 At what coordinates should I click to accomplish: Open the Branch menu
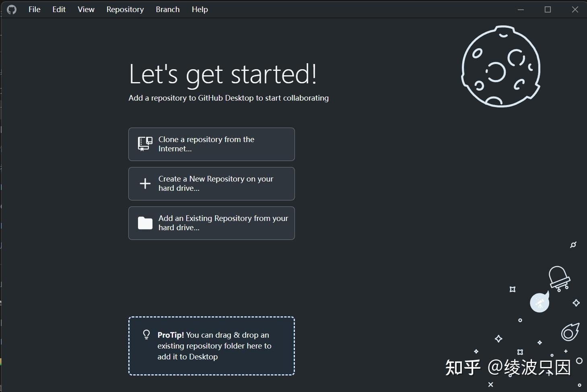[x=167, y=9]
